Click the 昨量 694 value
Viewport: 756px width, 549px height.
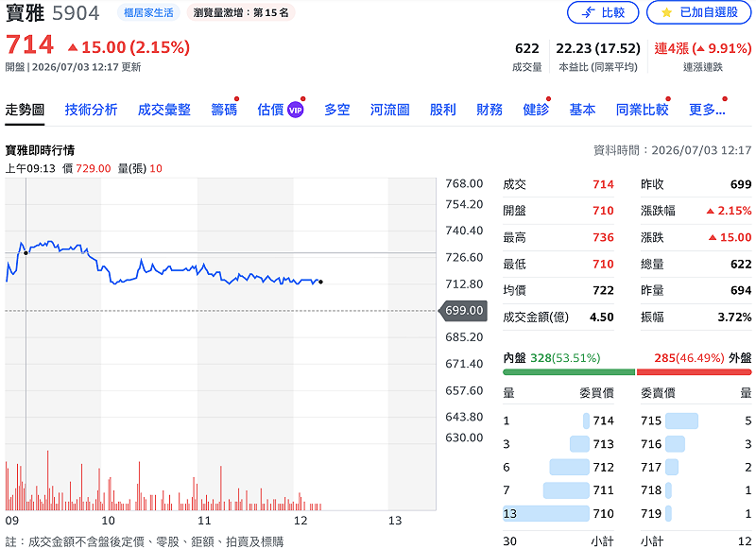click(x=741, y=291)
